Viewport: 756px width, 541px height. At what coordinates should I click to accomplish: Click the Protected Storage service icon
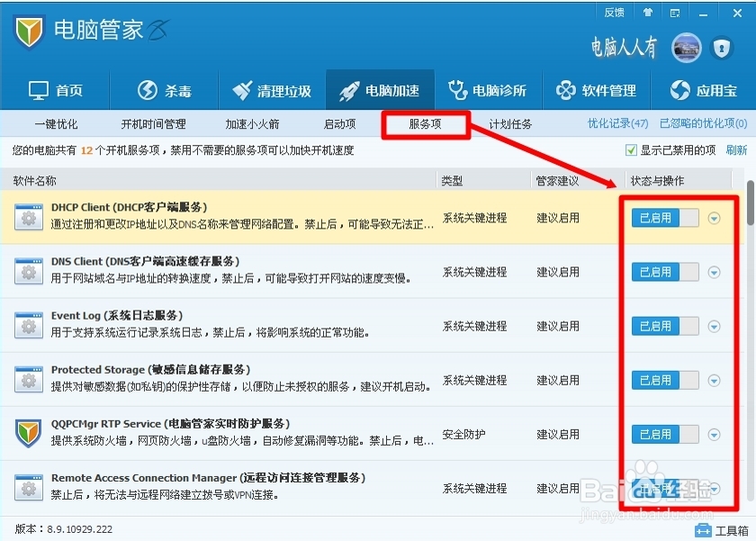point(29,380)
